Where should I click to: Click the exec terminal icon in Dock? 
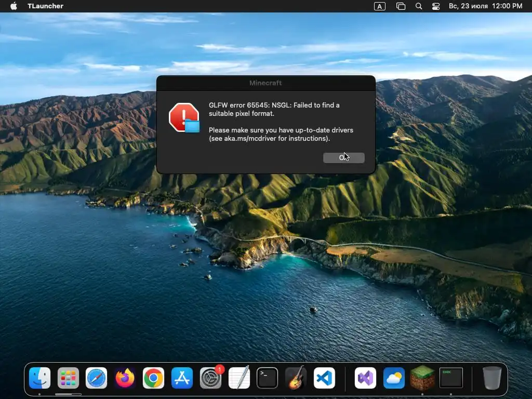(451, 378)
